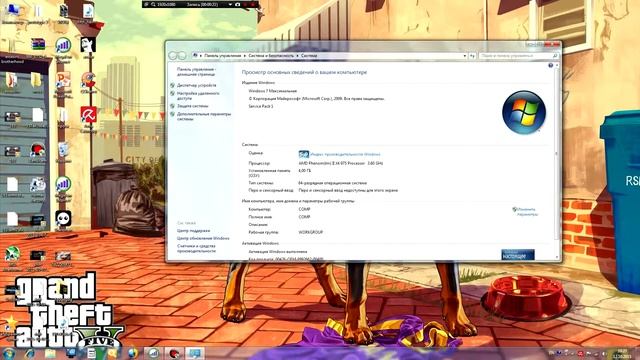Viewport: 640px width, 360px height.
Task: Select the panda-face desktop shortcut
Action: [x=63, y=221]
